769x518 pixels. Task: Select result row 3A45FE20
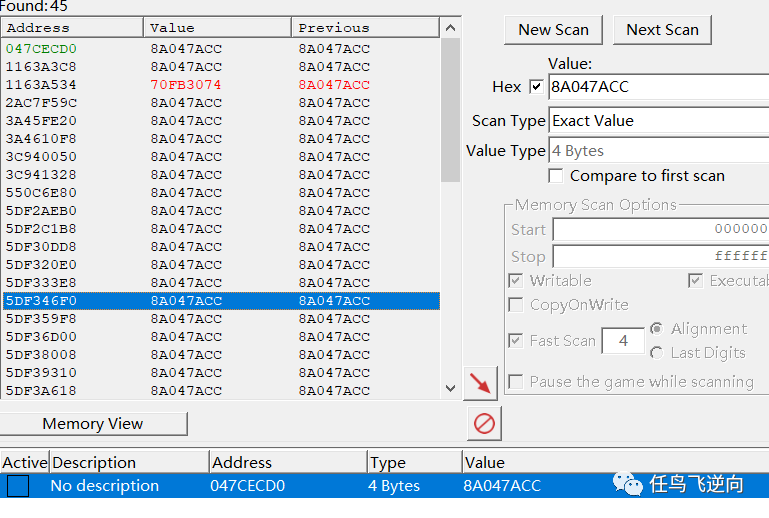[x=221, y=121]
